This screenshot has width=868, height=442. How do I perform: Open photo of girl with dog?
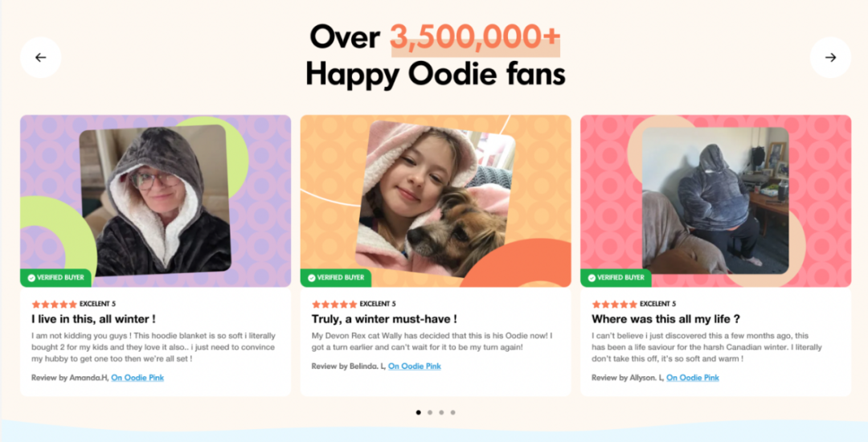coord(436,199)
